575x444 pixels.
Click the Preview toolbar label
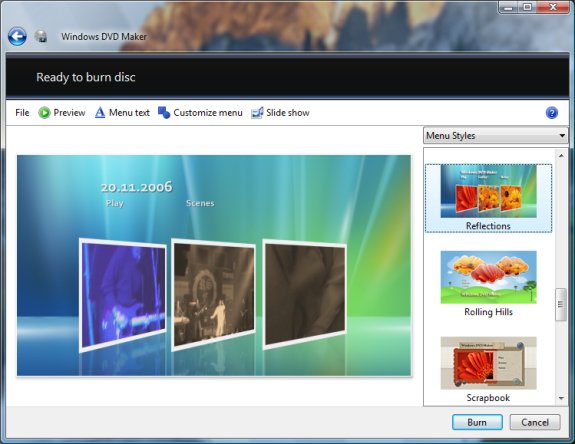click(69, 113)
